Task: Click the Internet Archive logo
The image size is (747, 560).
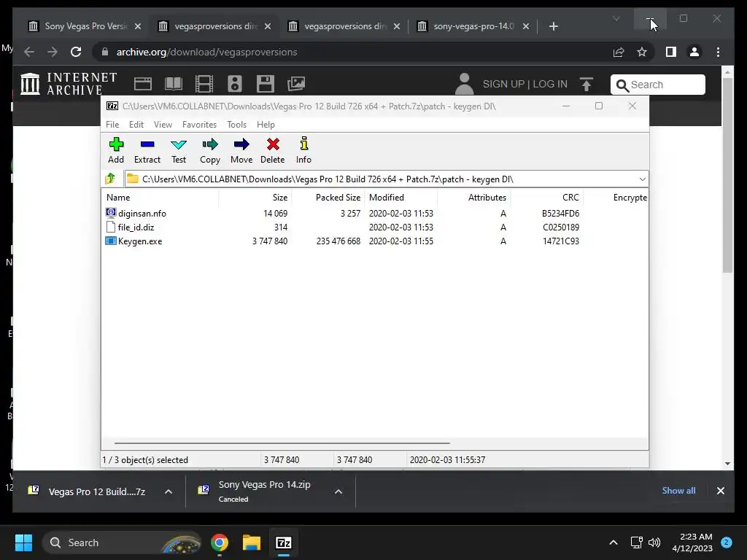Action: coord(69,84)
